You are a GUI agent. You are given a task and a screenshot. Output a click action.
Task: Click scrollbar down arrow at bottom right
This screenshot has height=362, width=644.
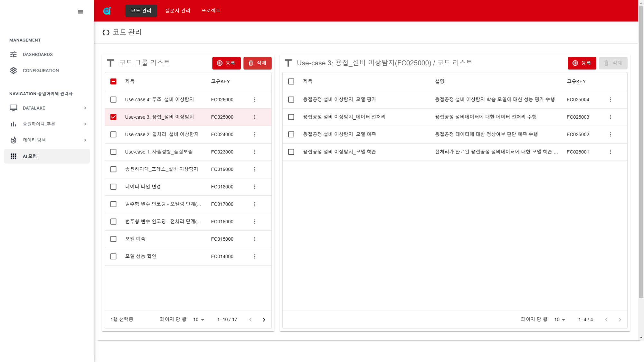641,338
